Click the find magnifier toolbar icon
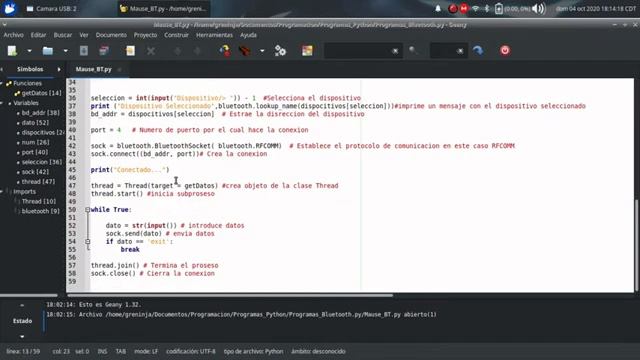 click(413, 51)
